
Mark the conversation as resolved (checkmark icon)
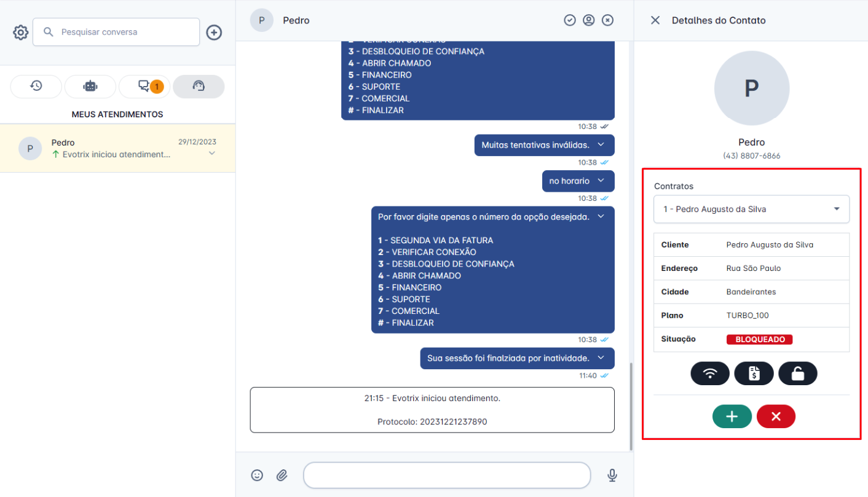pyautogui.click(x=570, y=20)
